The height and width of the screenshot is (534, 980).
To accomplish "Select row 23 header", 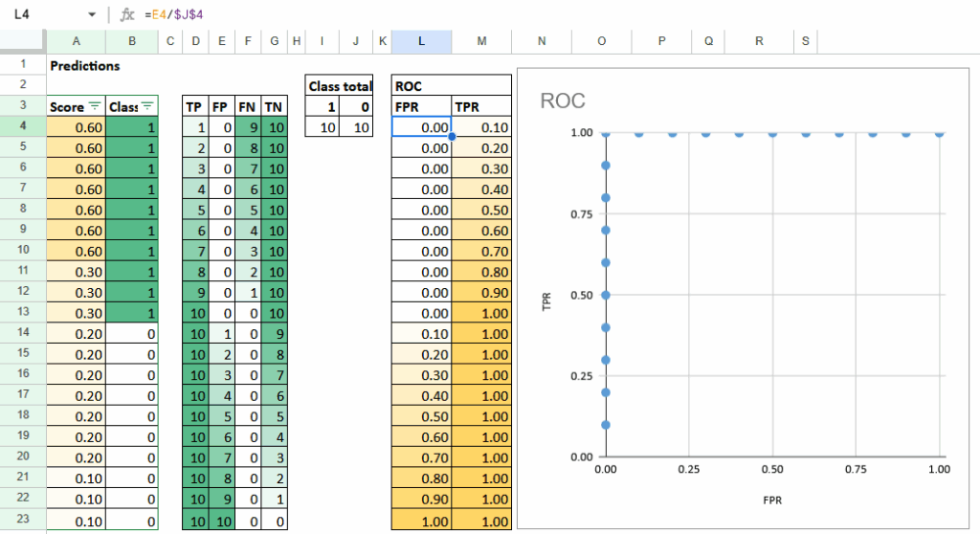I will [x=22, y=522].
